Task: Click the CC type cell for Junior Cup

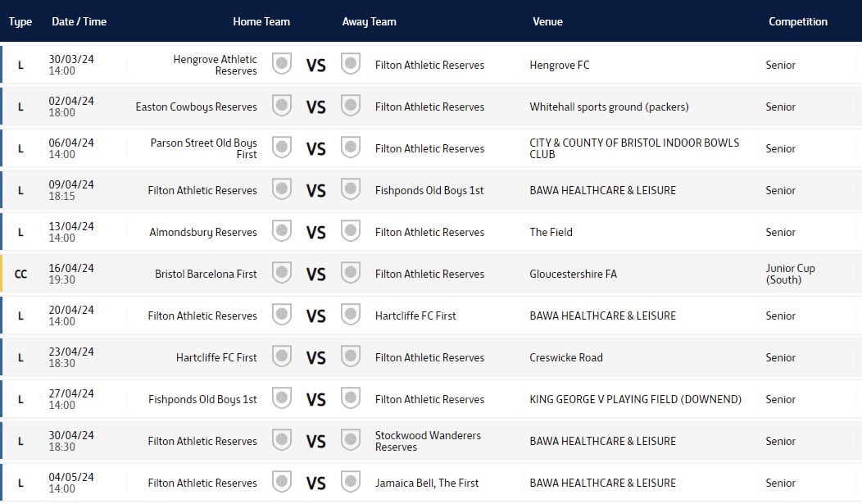Action: (20, 274)
